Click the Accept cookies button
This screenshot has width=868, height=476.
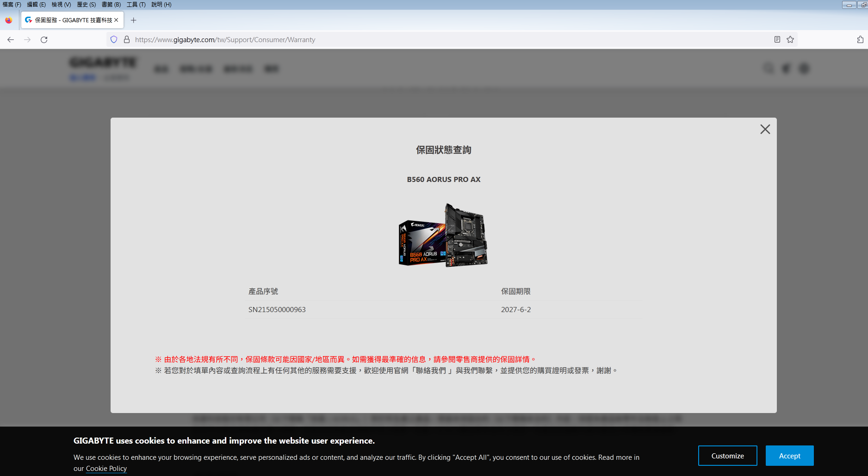789,456
